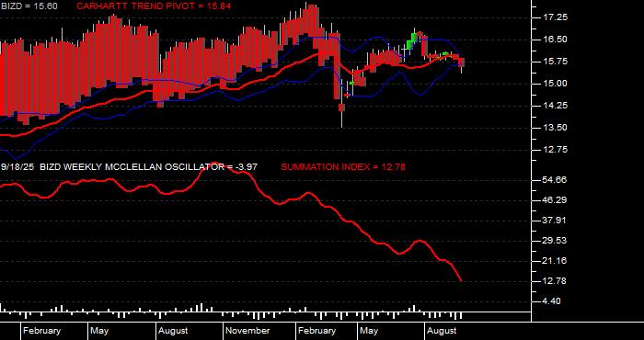Click the green candles near the 16.50 level

tap(411, 40)
